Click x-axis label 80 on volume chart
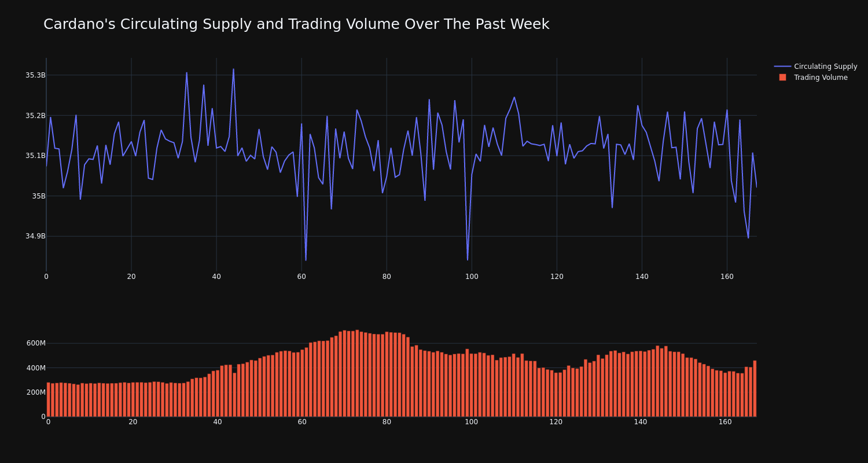Viewport: 868px width, 463px height. pyautogui.click(x=387, y=422)
